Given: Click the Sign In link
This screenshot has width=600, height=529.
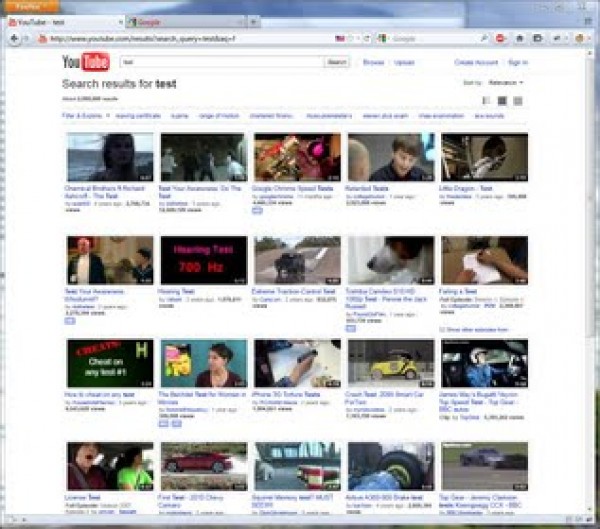Looking at the screenshot, I should [518, 62].
